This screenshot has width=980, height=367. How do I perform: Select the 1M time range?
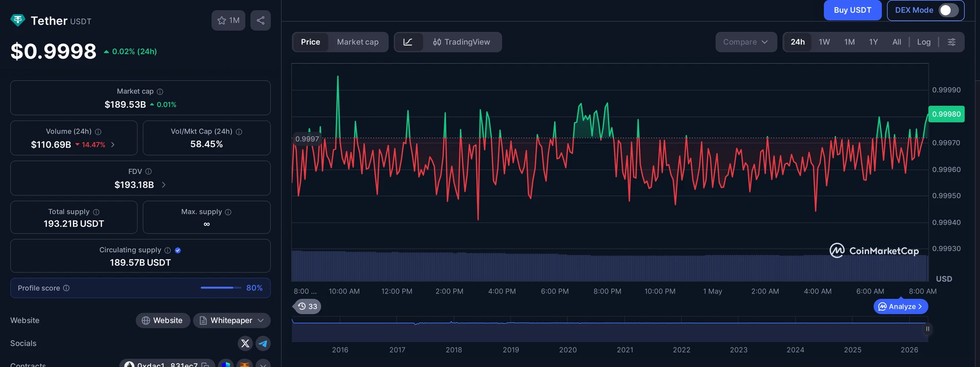coord(849,42)
